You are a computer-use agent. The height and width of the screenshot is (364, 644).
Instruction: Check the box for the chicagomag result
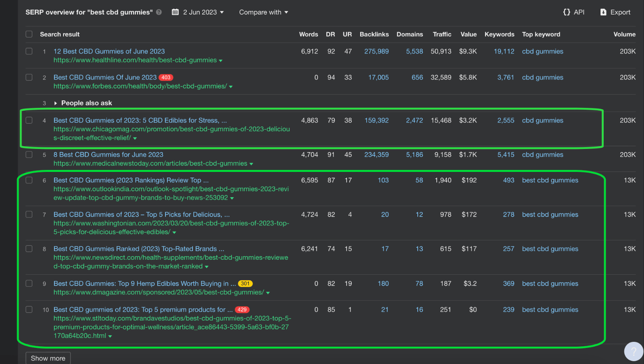click(29, 120)
